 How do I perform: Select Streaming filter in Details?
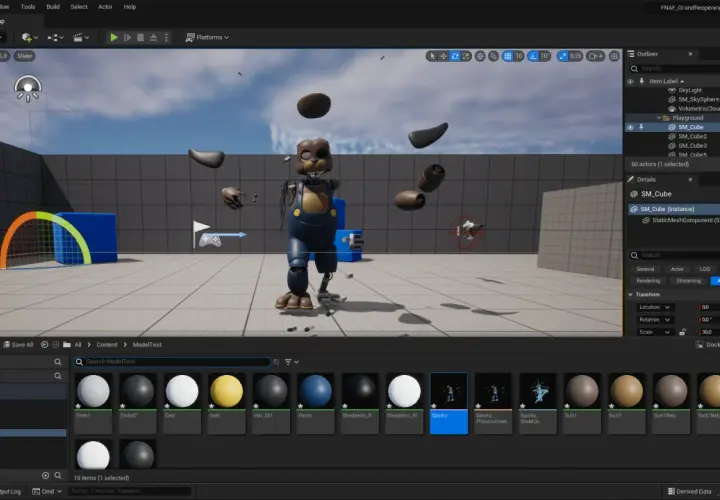click(x=688, y=281)
